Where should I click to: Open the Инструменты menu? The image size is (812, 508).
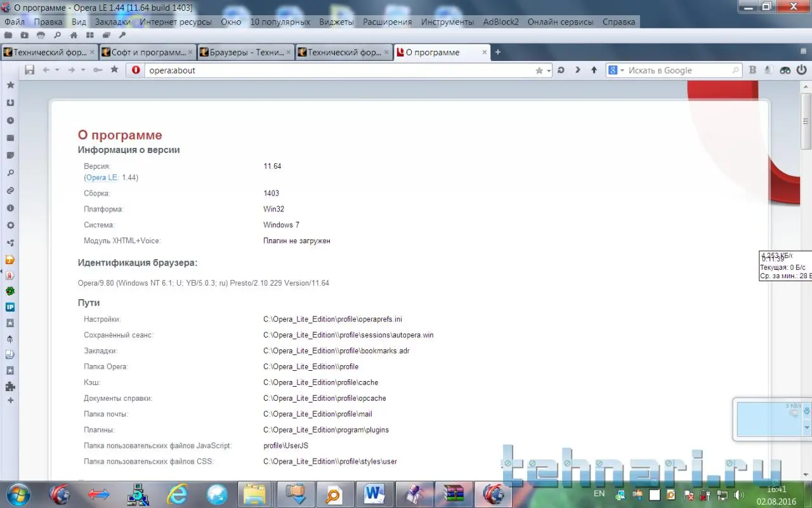(x=447, y=22)
